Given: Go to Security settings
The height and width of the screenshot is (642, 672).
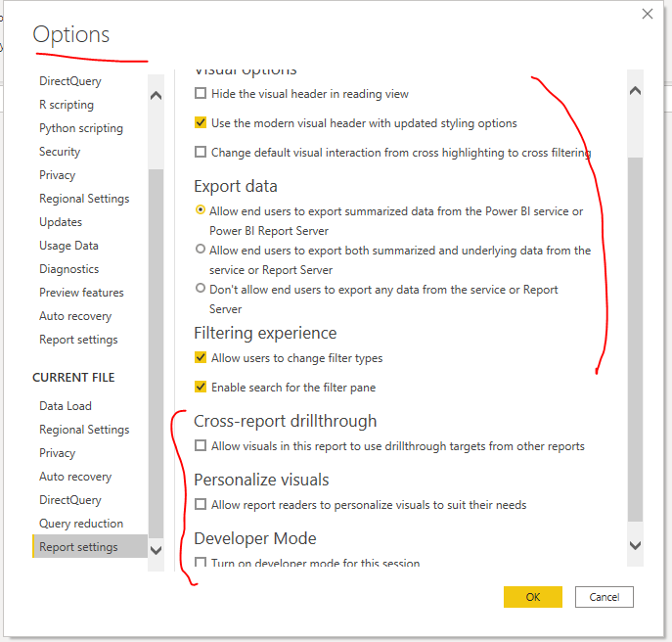Looking at the screenshot, I should 60,152.
